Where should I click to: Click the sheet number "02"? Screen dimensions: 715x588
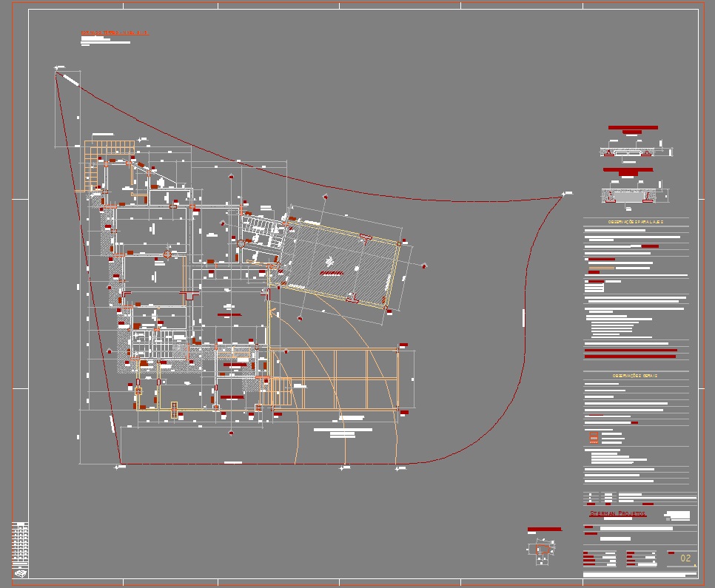[x=685, y=558]
